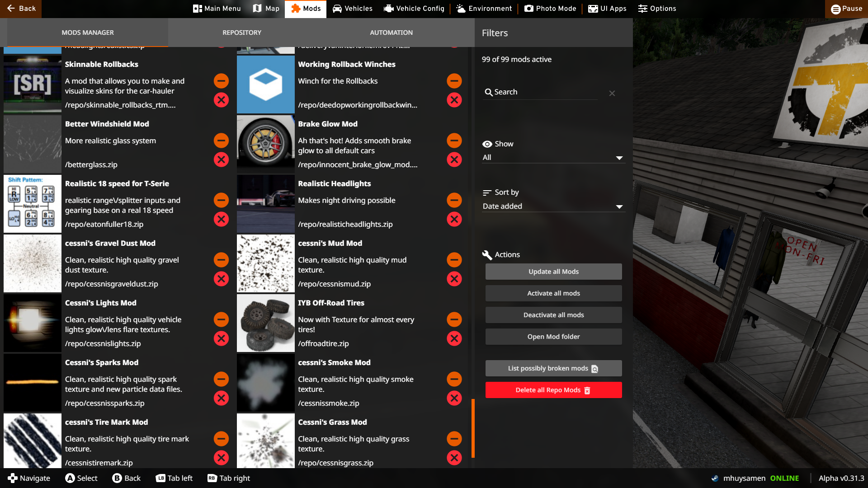Delete cessni's Gravel Dust Mod

click(221, 279)
